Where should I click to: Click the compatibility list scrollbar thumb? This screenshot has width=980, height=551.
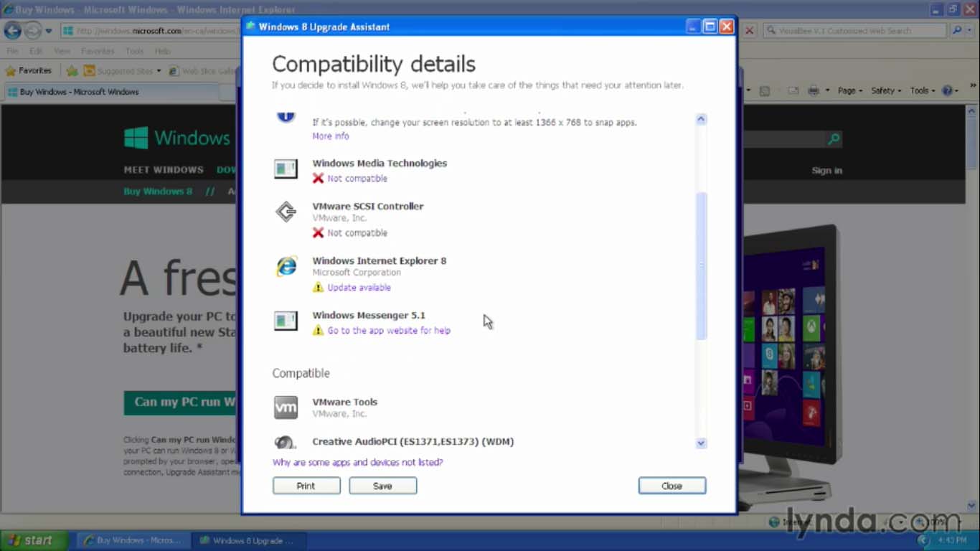pyautogui.click(x=701, y=265)
